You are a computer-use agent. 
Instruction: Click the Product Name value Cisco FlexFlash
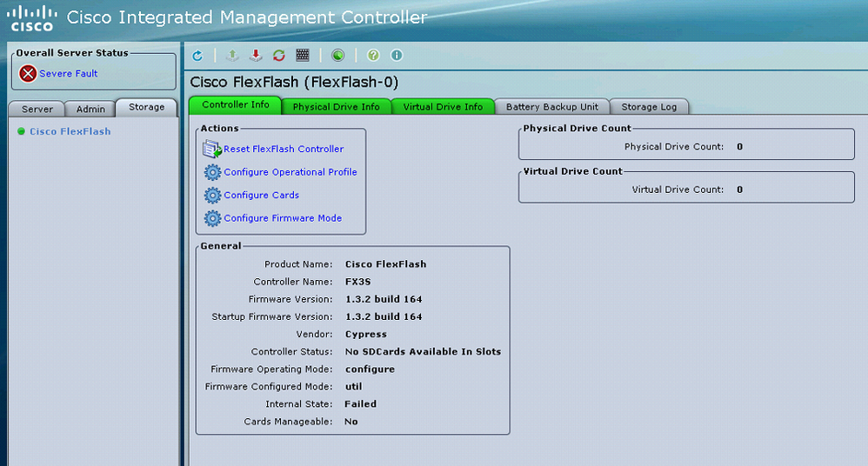coord(386,264)
